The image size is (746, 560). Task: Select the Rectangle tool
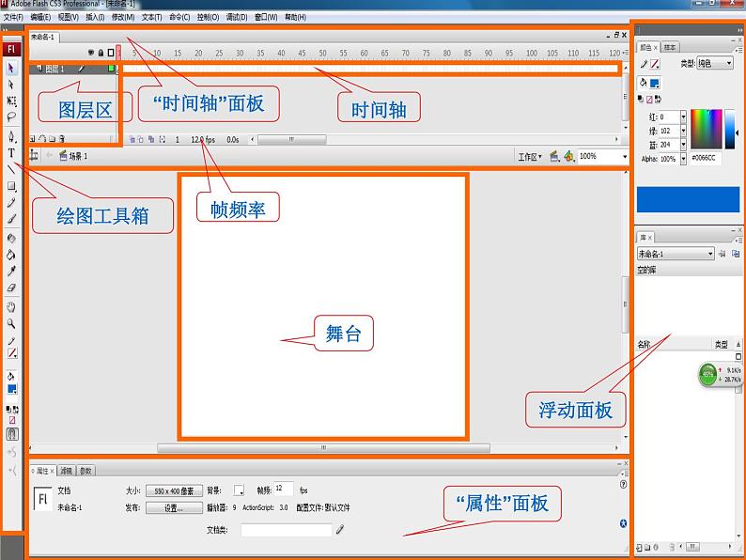tap(11, 186)
